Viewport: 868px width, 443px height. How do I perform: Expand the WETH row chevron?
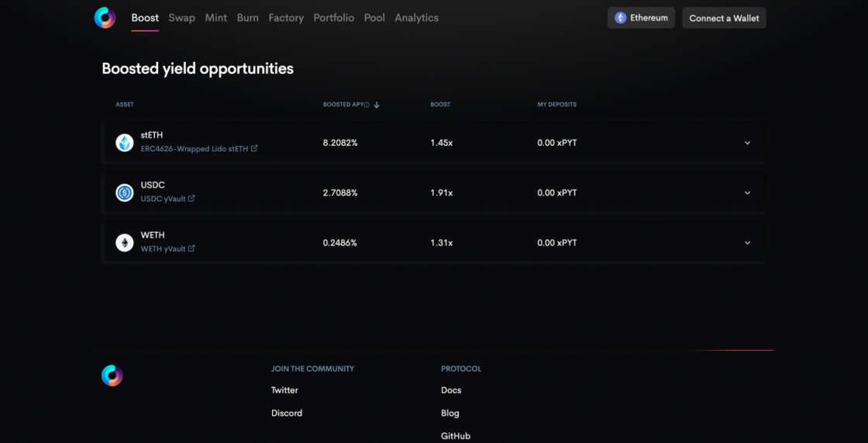coord(747,243)
